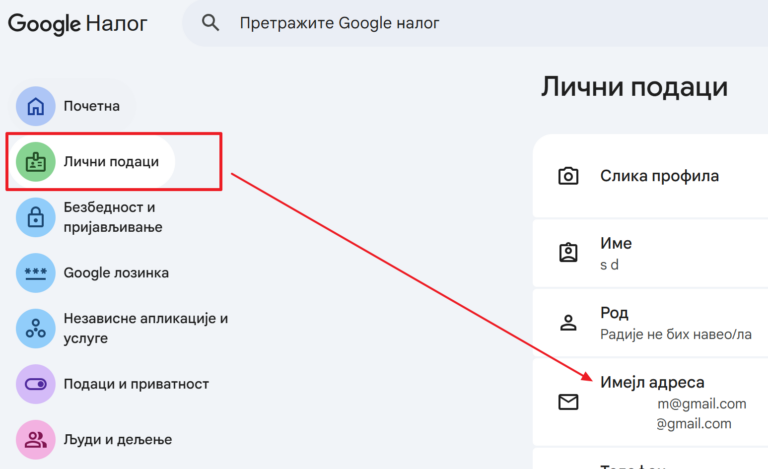768x469 pixels.
Task: Click the badge icon beside Име
Action: coord(568,252)
